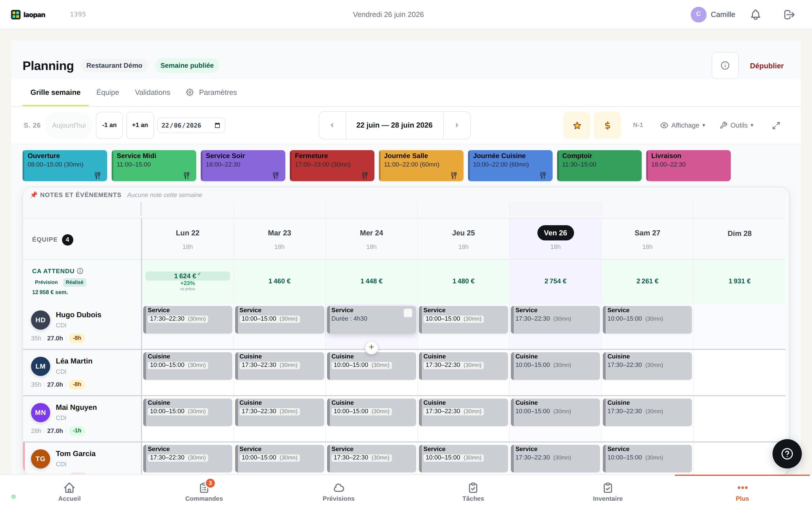Image resolution: width=812 pixels, height=508 pixels.
Task: Go to the next week arrow
Action: [x=457, y=125]
